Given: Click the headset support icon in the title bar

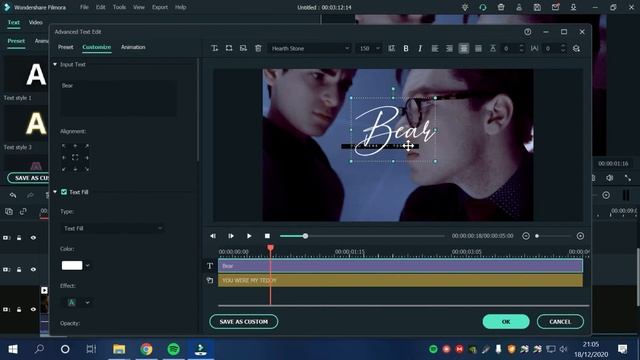Looking at the screenshot, I should coord(483,7).
